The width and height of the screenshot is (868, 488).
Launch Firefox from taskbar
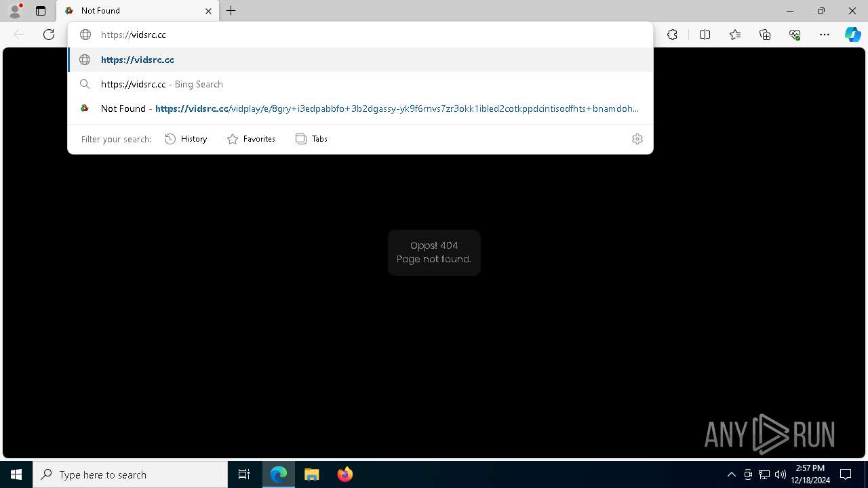pos(345,474)
